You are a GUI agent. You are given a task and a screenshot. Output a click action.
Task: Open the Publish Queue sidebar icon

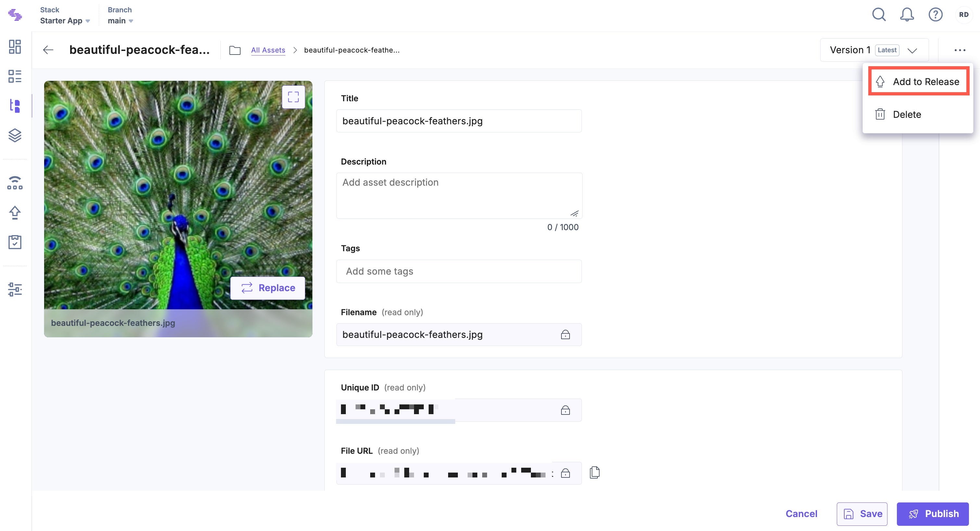[x=15, y=183]
